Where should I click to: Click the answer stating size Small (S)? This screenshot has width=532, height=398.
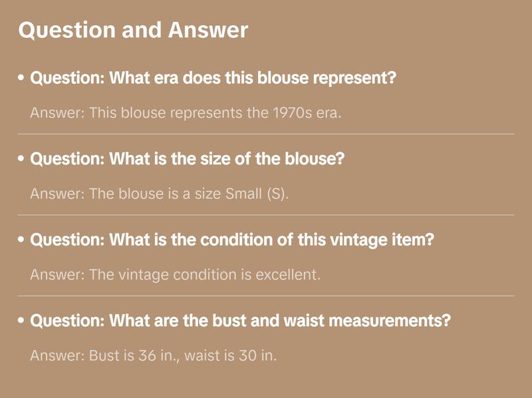click(x=160, y=194)
